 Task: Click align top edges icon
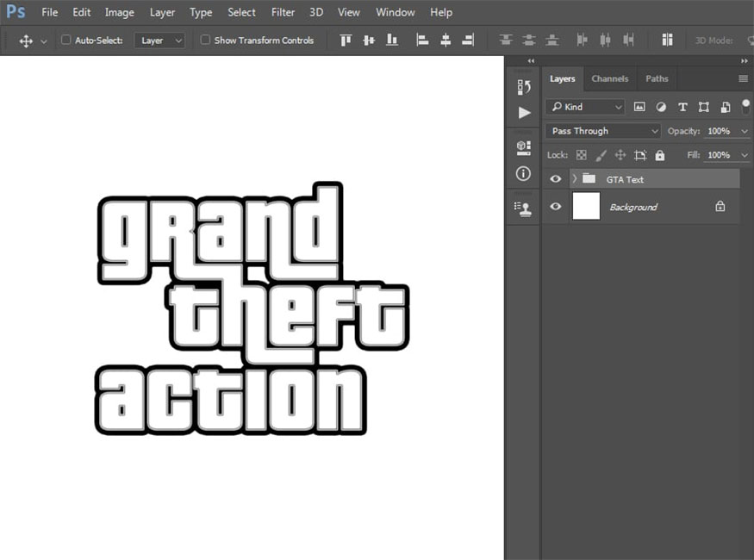[x=346, y=40]
